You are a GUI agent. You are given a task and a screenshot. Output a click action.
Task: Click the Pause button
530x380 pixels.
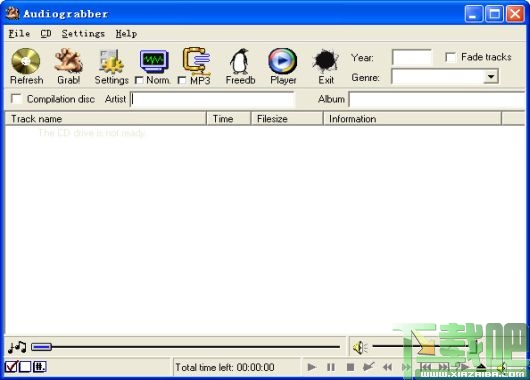click(x=331, y=367)
